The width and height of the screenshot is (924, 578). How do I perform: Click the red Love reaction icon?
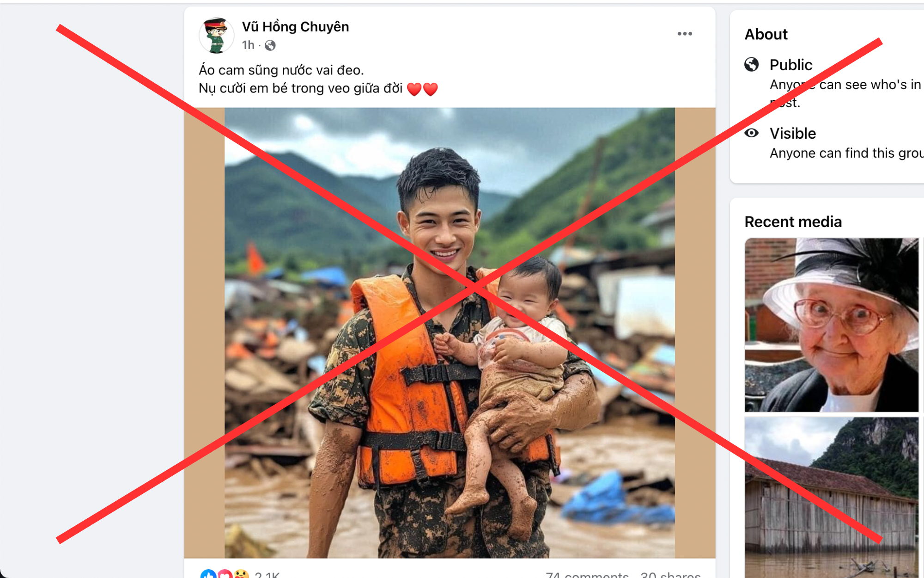pyautogui.click(x=225, y=574)
